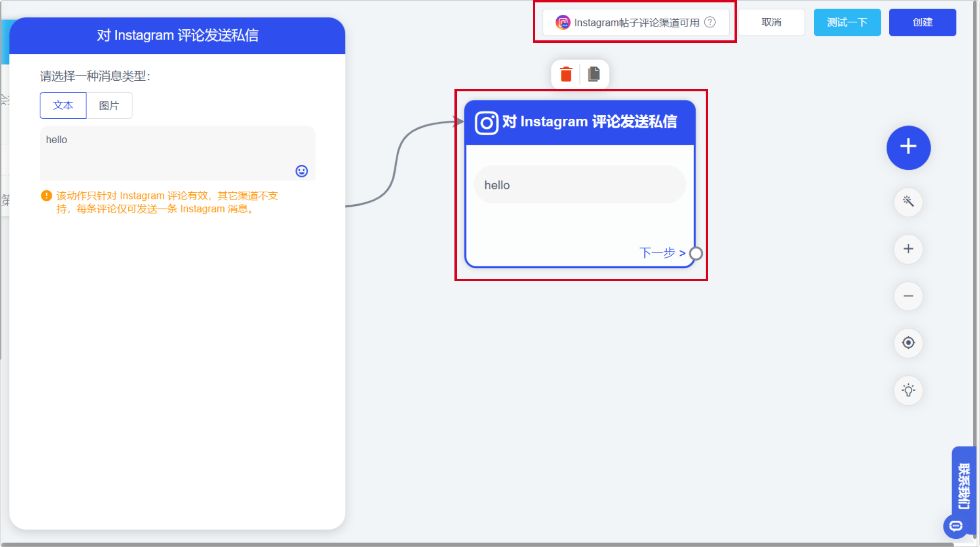Click the 创建 create button
Viewport: 980px width, 547px height.
pyautogui.click(x=922, y=22)
